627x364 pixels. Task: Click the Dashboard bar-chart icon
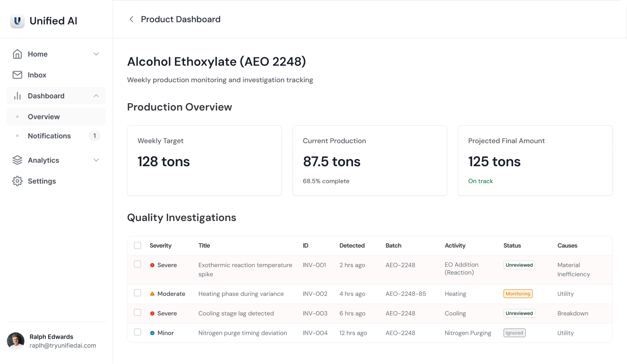pos(17,96)
